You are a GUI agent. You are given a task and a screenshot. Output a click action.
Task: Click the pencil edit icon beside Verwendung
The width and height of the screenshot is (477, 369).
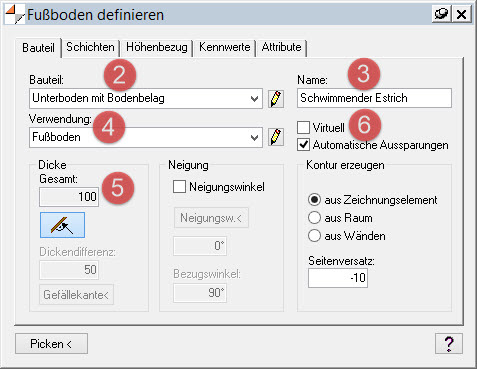pos(276,137)
